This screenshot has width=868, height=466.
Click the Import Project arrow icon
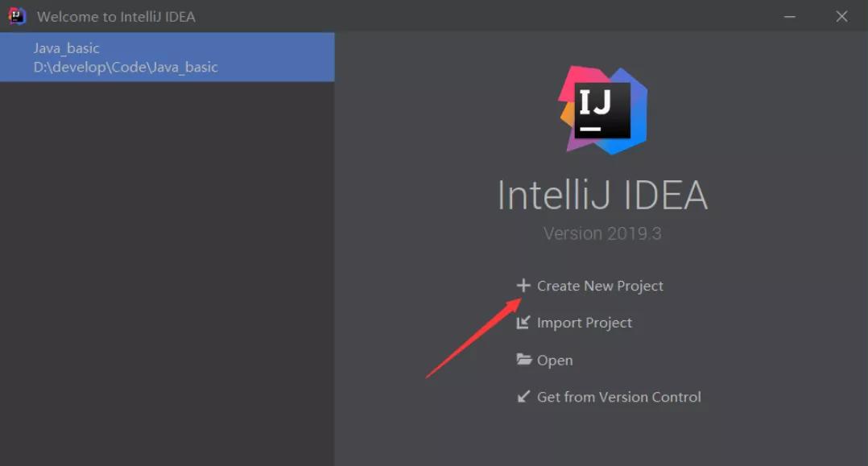pos(523,323)
